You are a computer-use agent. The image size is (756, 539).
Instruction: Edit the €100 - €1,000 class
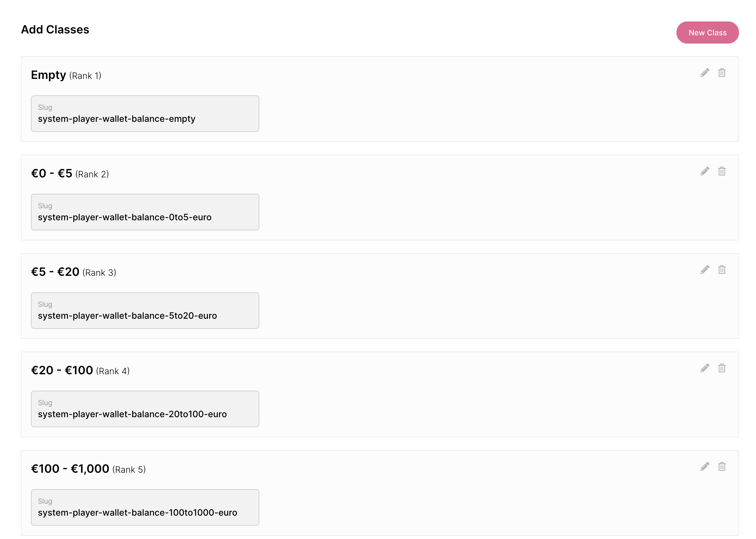click(x=704, y=467)
